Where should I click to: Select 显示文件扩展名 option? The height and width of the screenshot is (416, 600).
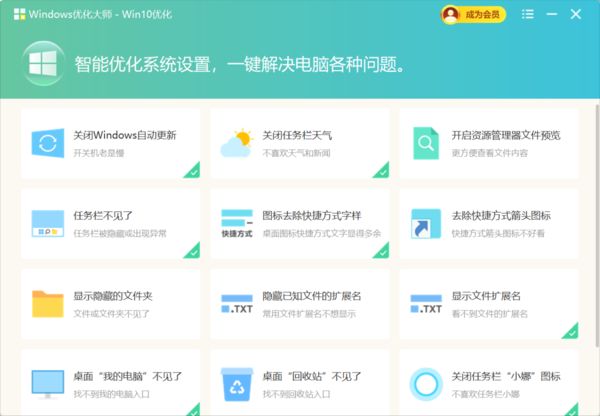486,296
